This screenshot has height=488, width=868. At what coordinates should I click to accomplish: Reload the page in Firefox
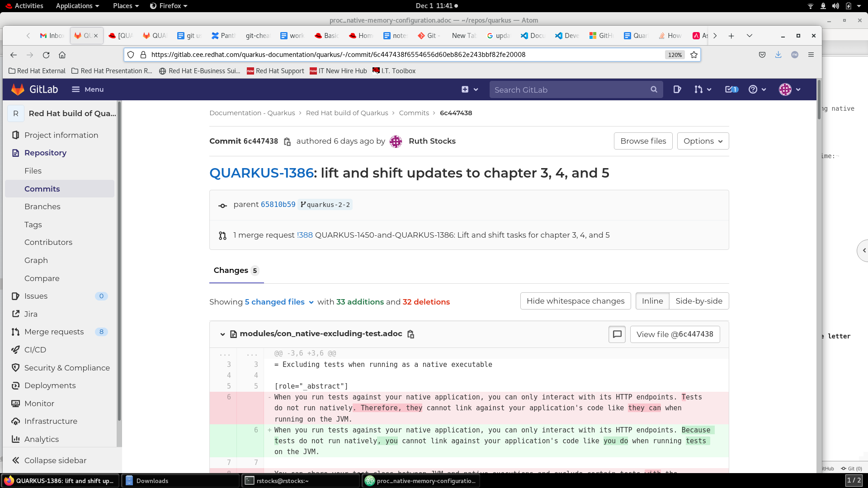[46, 55]
